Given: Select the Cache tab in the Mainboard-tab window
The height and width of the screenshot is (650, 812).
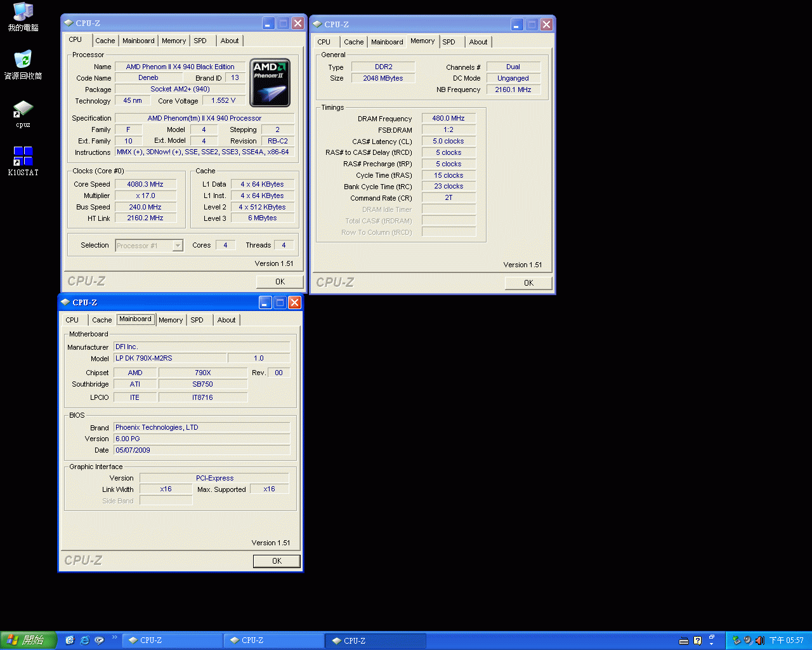Looking at the screenshot, I should coord(102,320).
